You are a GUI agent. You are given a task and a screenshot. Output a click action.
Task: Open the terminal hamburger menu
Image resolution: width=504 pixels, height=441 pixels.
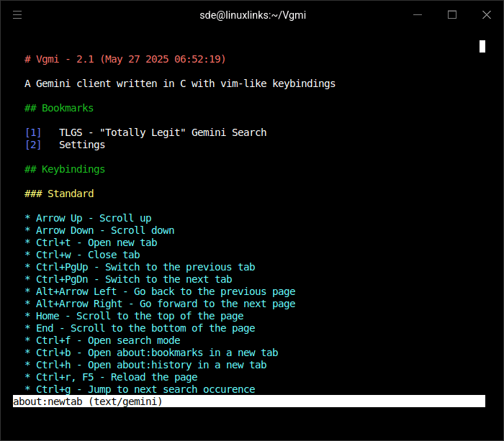17,15
